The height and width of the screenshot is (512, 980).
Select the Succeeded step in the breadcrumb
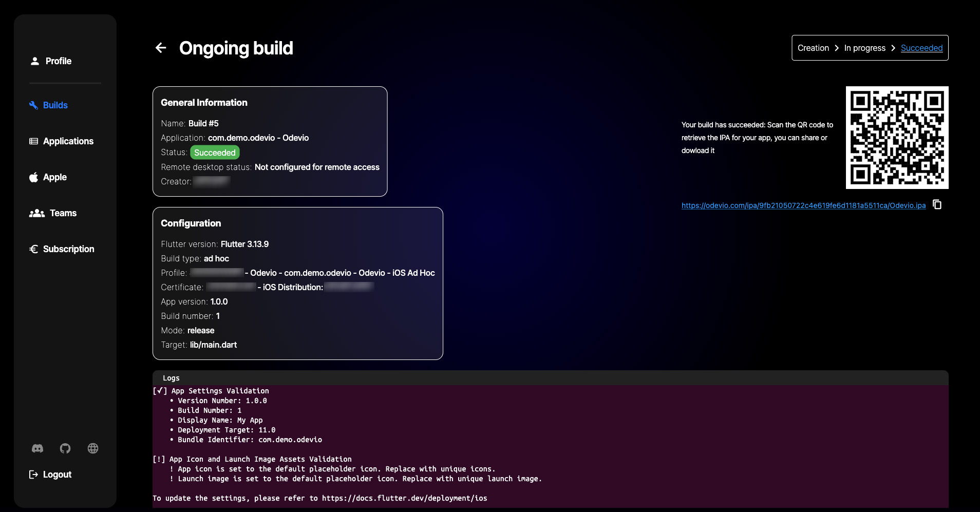point(921,48)
